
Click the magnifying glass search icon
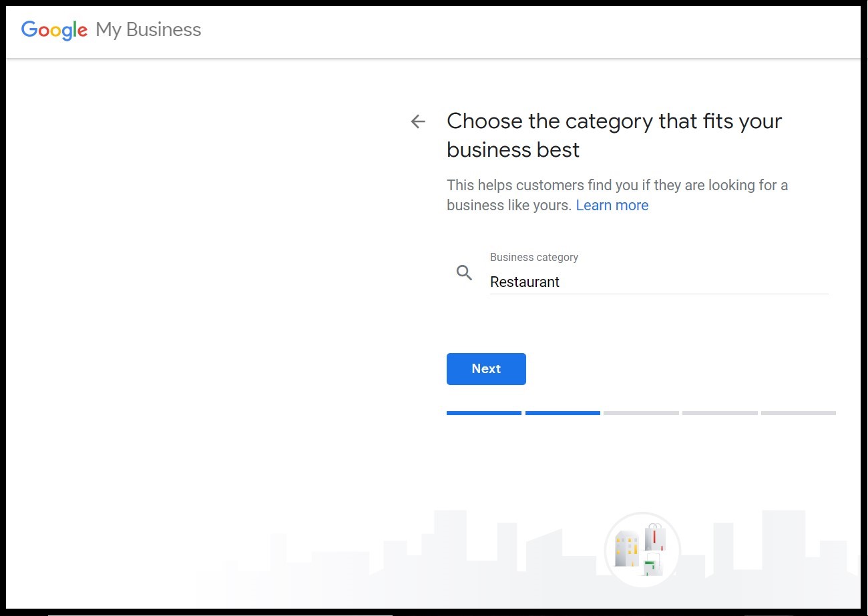click(x=464, y=272)
